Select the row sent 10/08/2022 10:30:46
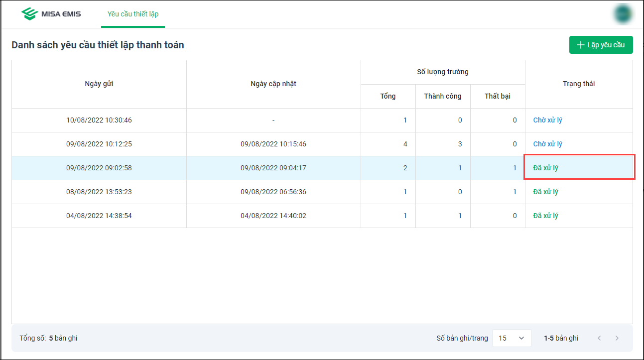 point(99,120)
